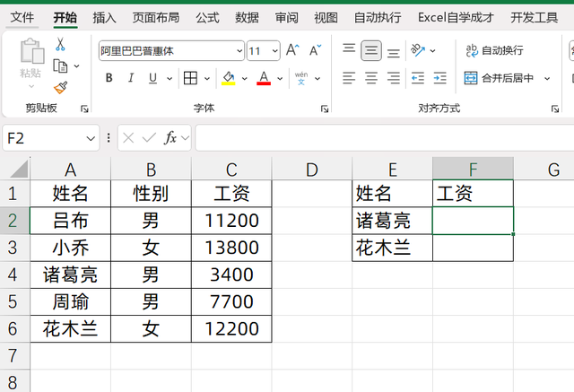
Task: Toggle middle vertical alignment
Action: coord(371,50)
